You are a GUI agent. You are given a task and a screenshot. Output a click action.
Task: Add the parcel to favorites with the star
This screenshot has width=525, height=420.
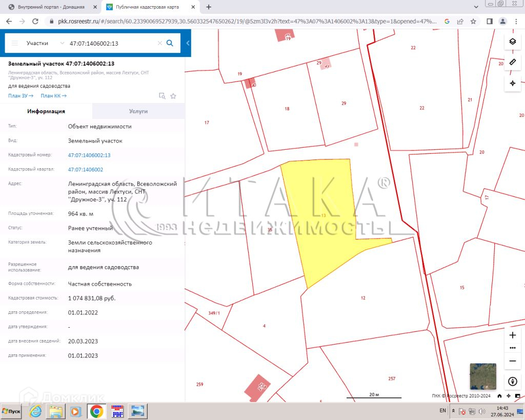tap(173, 96)
